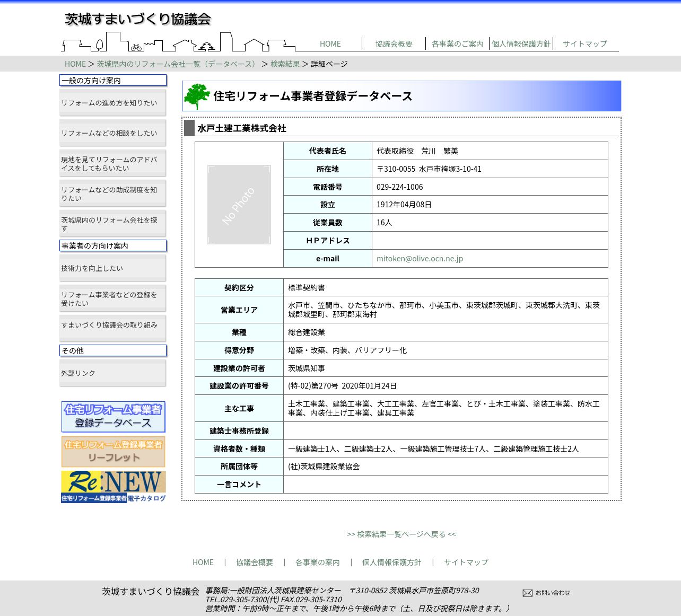The height and width of the screenshot is (616, 681).
Task: Click the HPアドレス label cell
Action: 328,241
